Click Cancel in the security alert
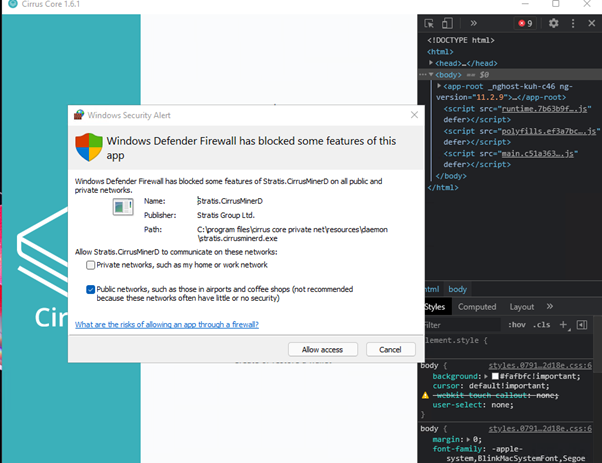Viewport: 602px width, 463px height. tap(390, 349)
